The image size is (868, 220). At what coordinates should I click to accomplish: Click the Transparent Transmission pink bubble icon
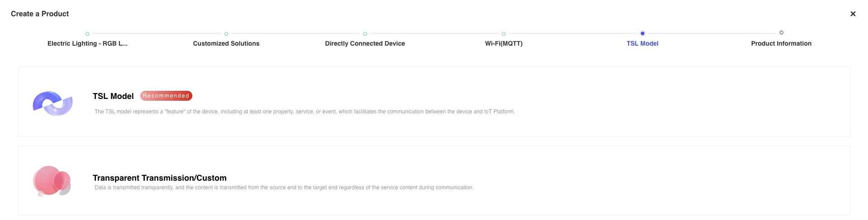tap(52, 181)
